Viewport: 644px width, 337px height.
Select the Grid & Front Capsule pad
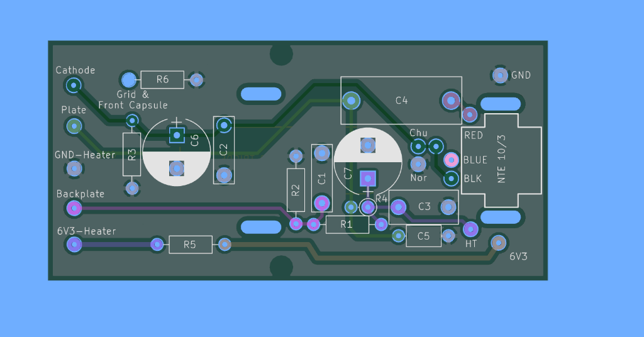128,80
